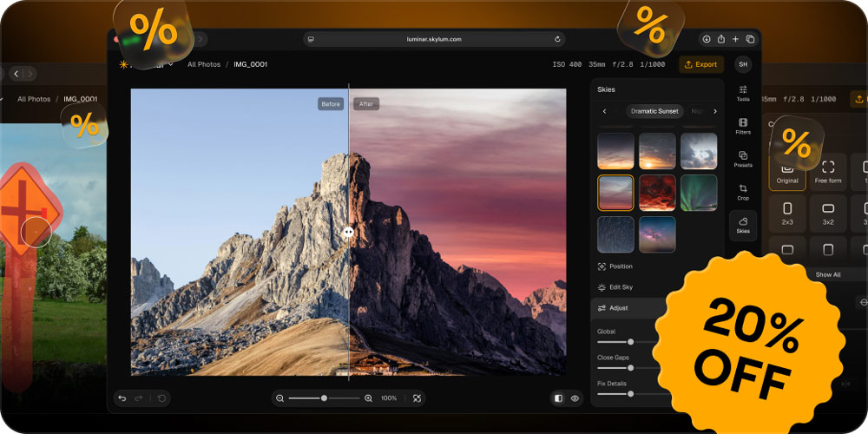The height and width of the screenshot is (434, 868).
Task: Open the Presets panel in the sidebar
Action: [743, 159]
